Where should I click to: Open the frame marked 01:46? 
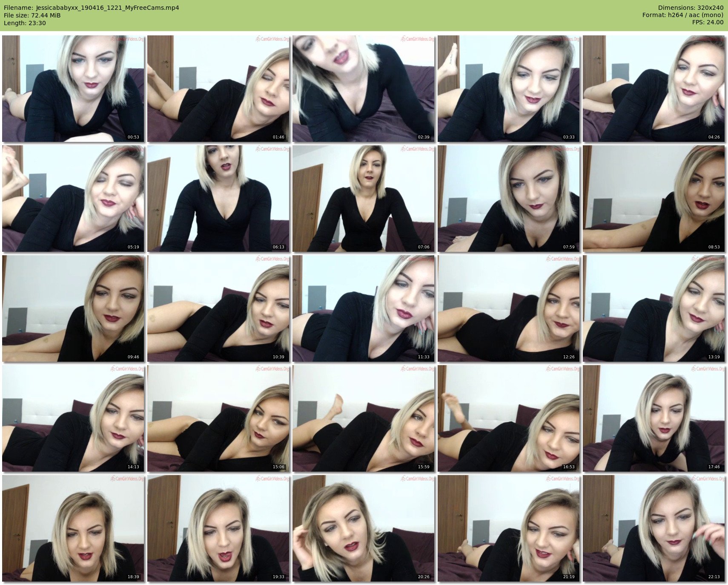click(x=218, y=89)
